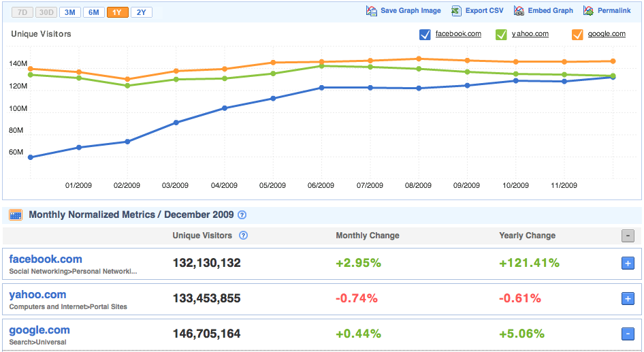Image resolution: width=644 pixels, height=352 pixels.
Task: Click the +5.06% yearly change value
Action: 522,334
